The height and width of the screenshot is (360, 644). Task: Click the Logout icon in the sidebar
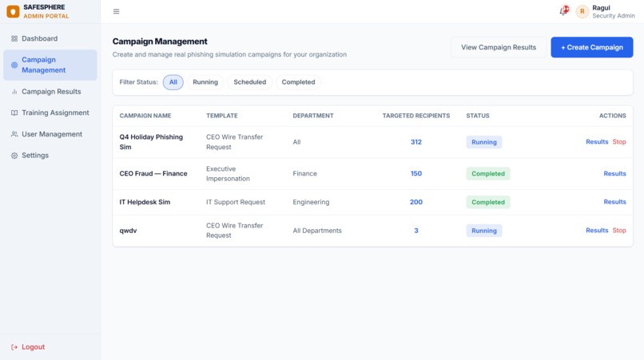[14, 347]
